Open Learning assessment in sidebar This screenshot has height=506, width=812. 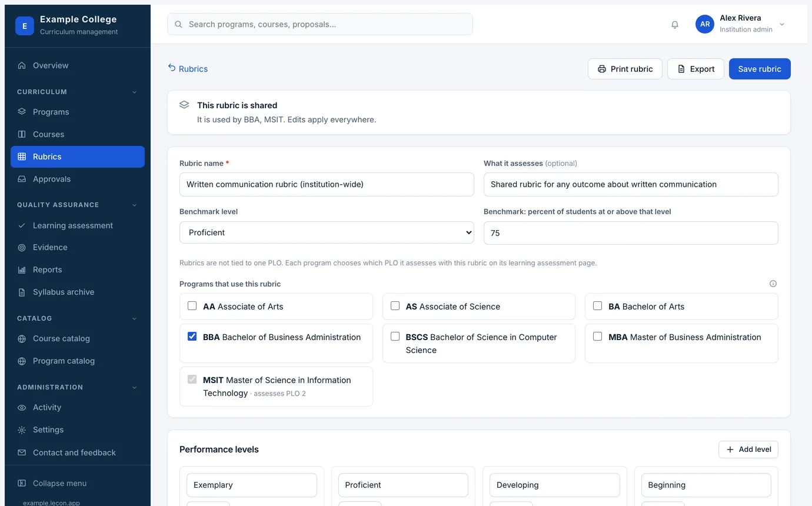[x=78, y=225]
